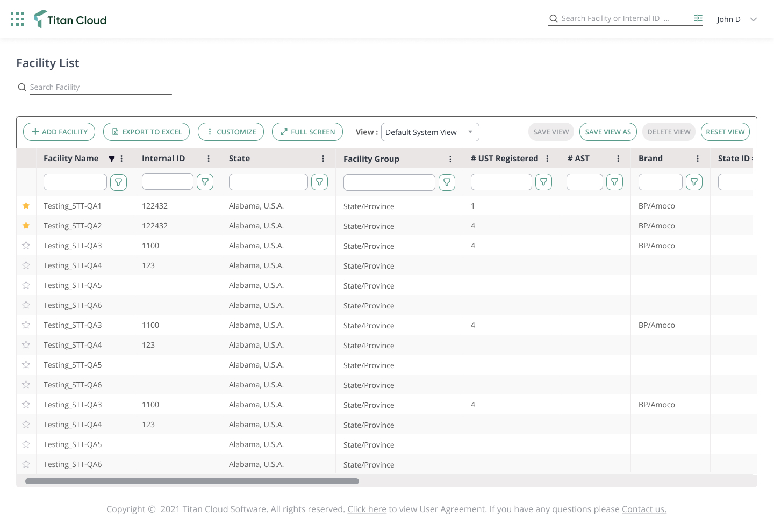
Task: Favorite first Testing_STT-QA5 row star
Action: pyautogui.click(x=26, y=285)
